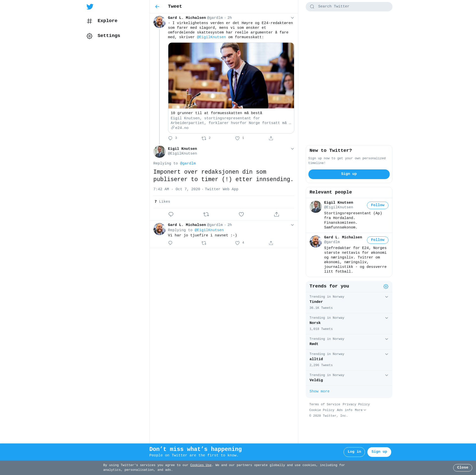Open Privacy Policy link
This screenshot has height=475, width=476.
(356, 404)
